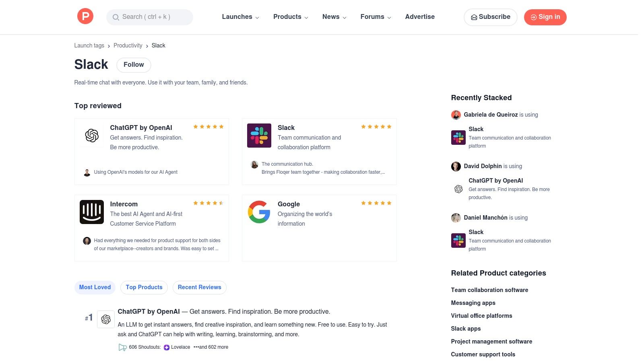Screen dimensions: 644x362
Task: Open Gabriela de Queiroz's profile avatar
Action: point(456,115)
